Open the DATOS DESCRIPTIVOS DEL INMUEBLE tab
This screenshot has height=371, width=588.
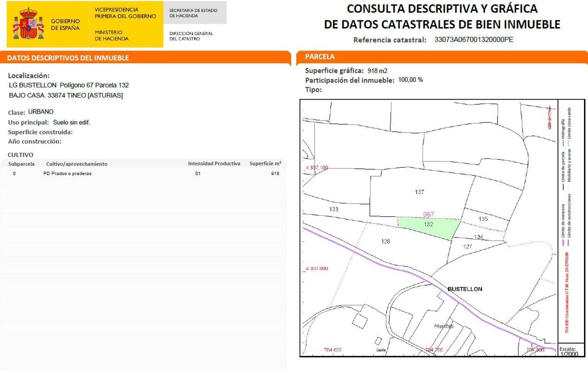[67, 58]
